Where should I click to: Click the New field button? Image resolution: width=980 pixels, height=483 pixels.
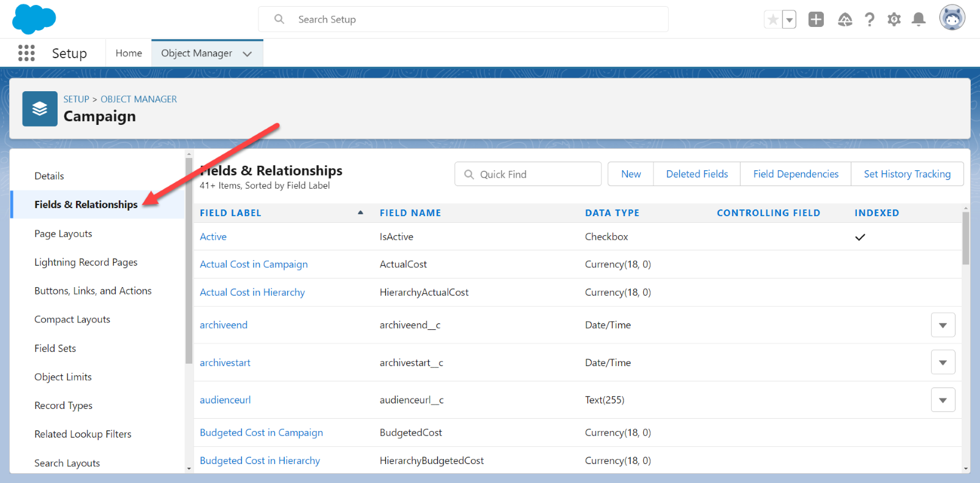[631, 174]
